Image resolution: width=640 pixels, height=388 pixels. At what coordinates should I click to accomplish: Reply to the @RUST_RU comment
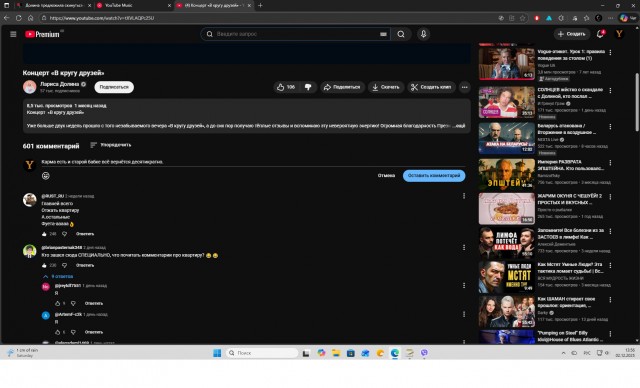pyautogui.click(x=85, y=234)
